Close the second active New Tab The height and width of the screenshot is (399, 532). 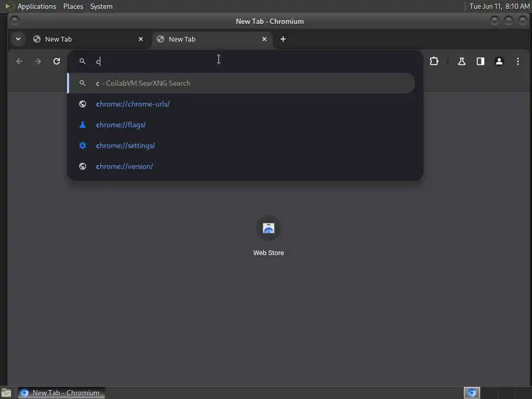point(264,39)
